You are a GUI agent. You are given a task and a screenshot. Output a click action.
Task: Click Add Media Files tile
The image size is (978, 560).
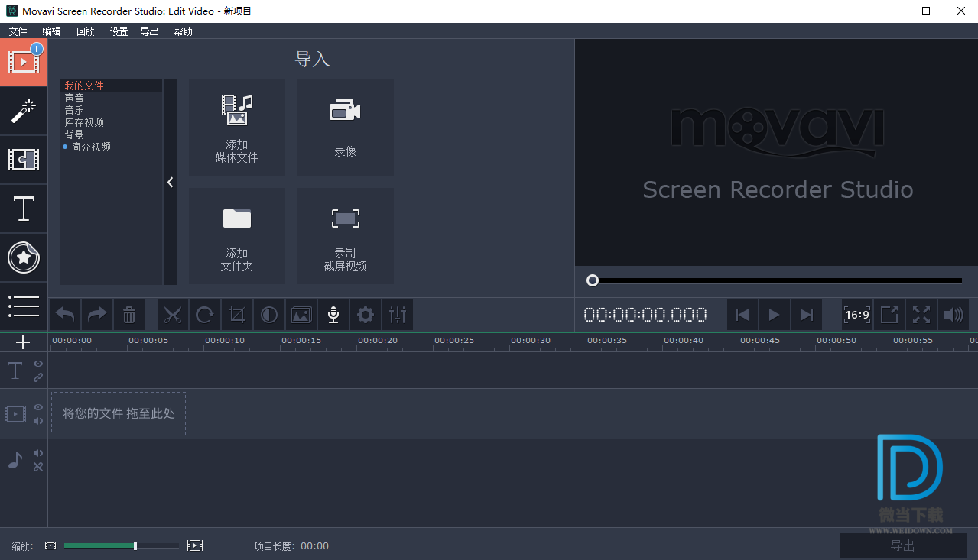237,128
